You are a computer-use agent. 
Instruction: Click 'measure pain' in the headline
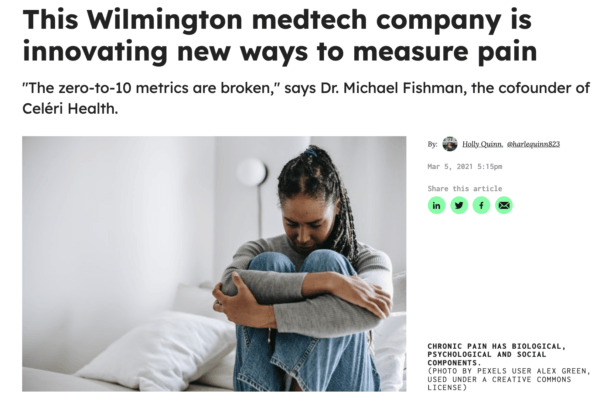[445, 52]
